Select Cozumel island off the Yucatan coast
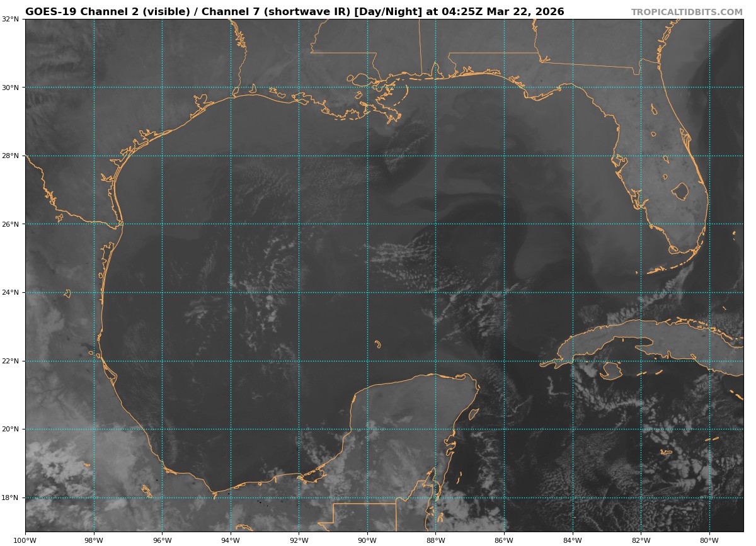 point(474,414)
